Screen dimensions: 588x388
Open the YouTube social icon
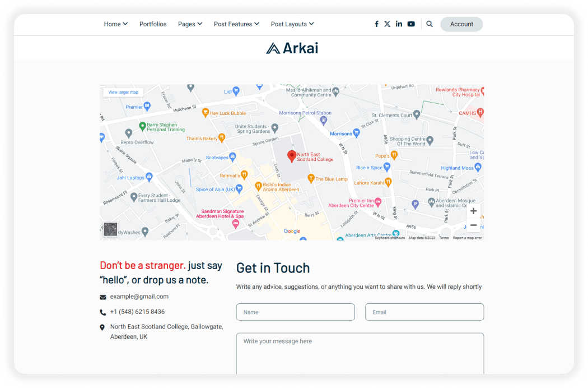[412, 24]
